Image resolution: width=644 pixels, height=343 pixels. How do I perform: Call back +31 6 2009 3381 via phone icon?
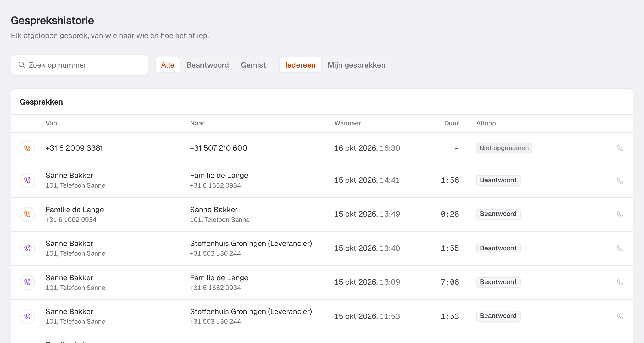point(620,148)
